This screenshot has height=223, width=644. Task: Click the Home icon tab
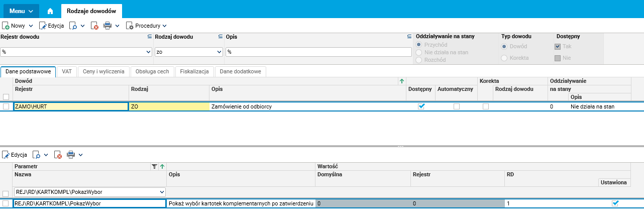click(x=50, y=11)
